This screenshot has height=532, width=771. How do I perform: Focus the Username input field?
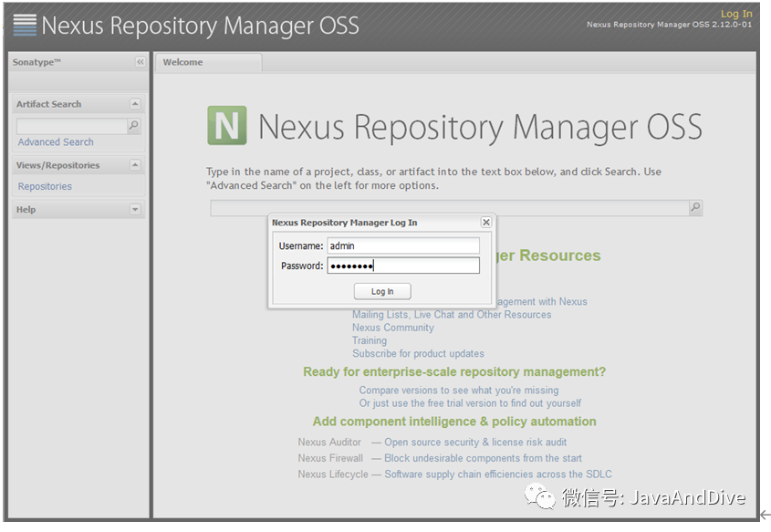(403, 245)
